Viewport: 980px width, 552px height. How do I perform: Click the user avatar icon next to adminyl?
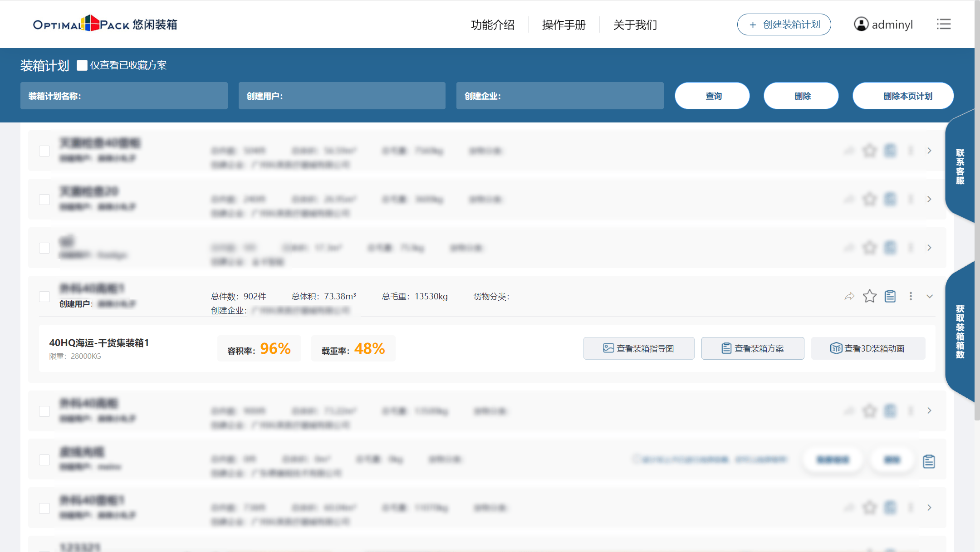(860, 24)
